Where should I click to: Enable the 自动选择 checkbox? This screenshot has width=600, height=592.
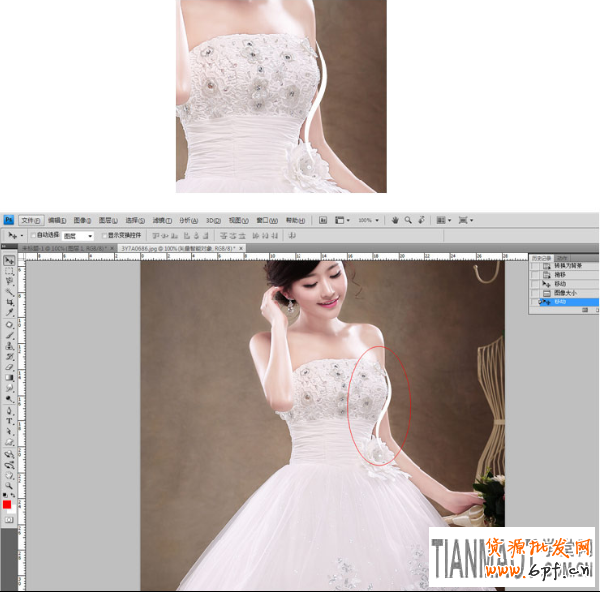(33, 235)
